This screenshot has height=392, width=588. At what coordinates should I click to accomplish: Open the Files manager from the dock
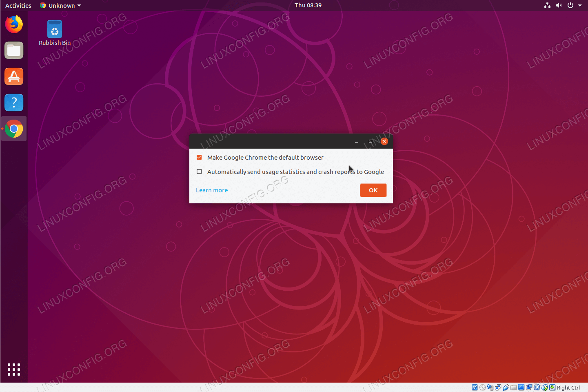(14, 51)
